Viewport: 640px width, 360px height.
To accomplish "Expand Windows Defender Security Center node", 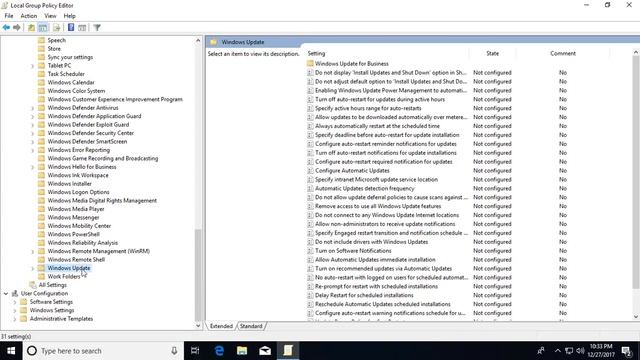I will point(33,133).
